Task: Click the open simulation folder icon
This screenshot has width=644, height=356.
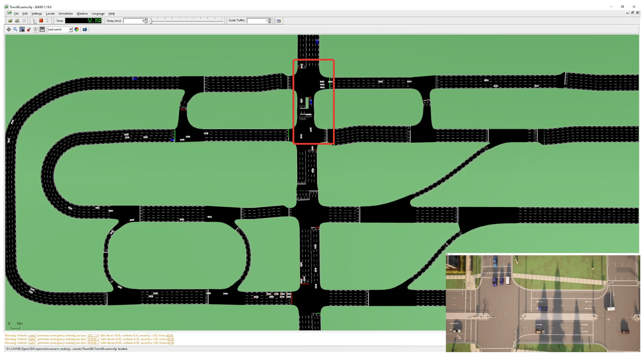Action: click(x=10, y=21)
